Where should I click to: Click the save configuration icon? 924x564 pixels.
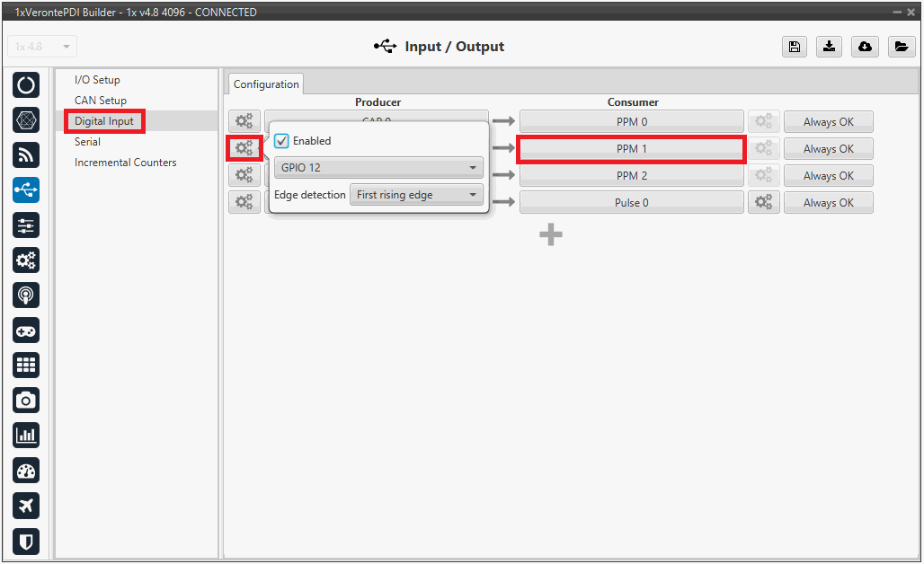[794, 47]
